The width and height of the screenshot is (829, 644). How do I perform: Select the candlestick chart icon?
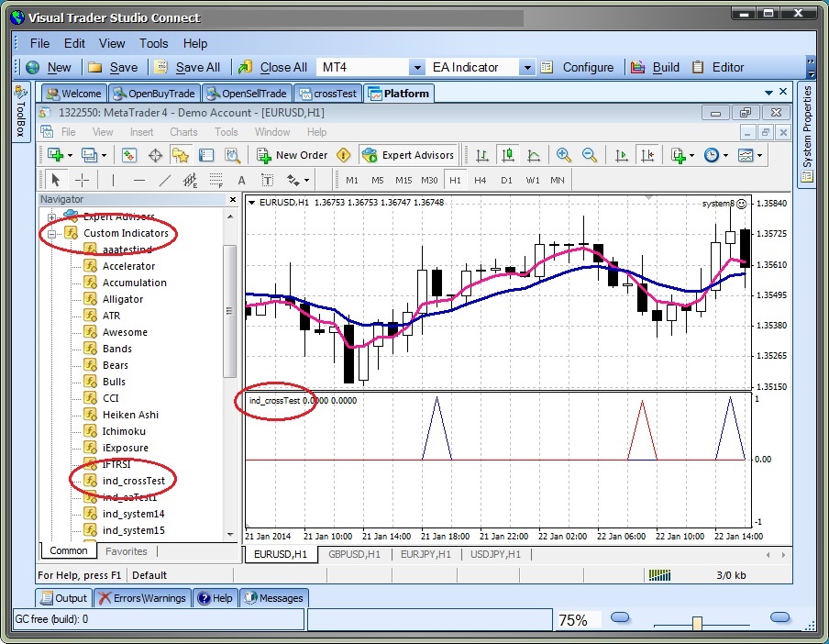pos(506,155)
